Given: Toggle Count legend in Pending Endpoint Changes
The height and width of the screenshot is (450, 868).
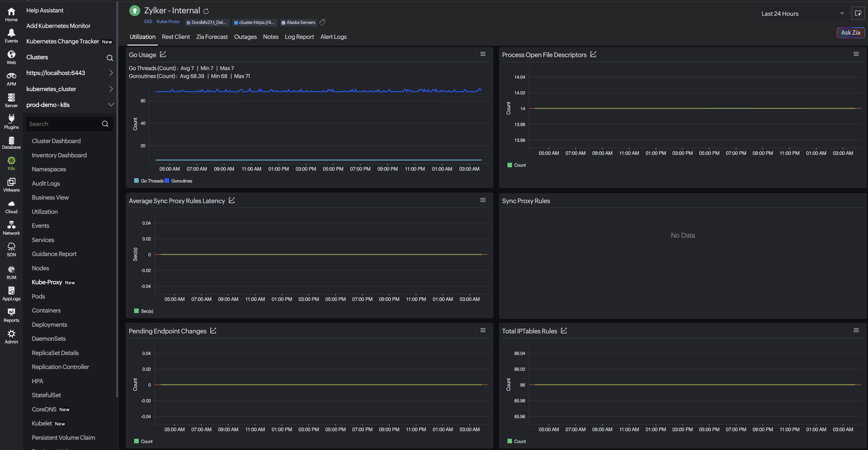Looking at the screenshot, I should pyautogui.click(x=143, y=441).
